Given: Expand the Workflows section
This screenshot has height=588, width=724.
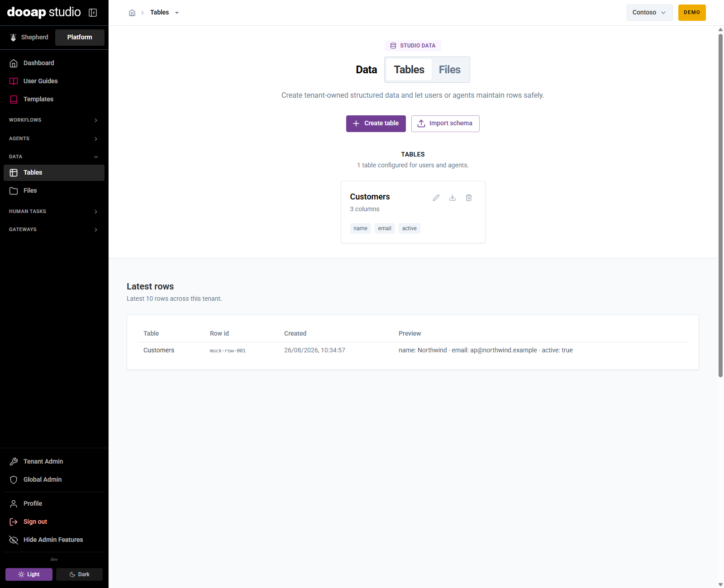Looking at the screenshot, I should pos(54,120).
